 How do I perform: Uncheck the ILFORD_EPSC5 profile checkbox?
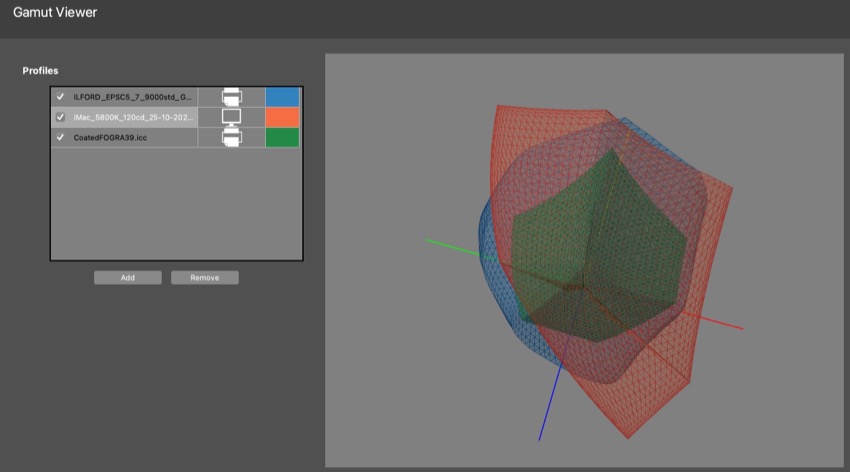tap(61, 97)
